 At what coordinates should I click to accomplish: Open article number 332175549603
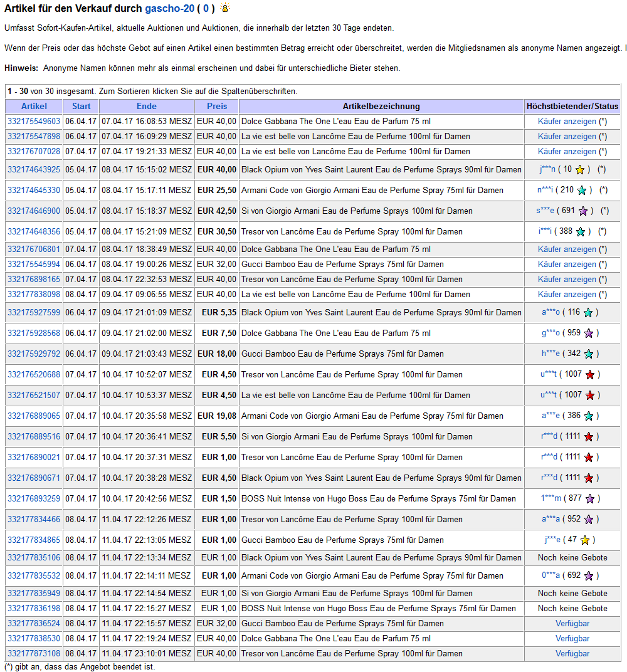point(34,121)
